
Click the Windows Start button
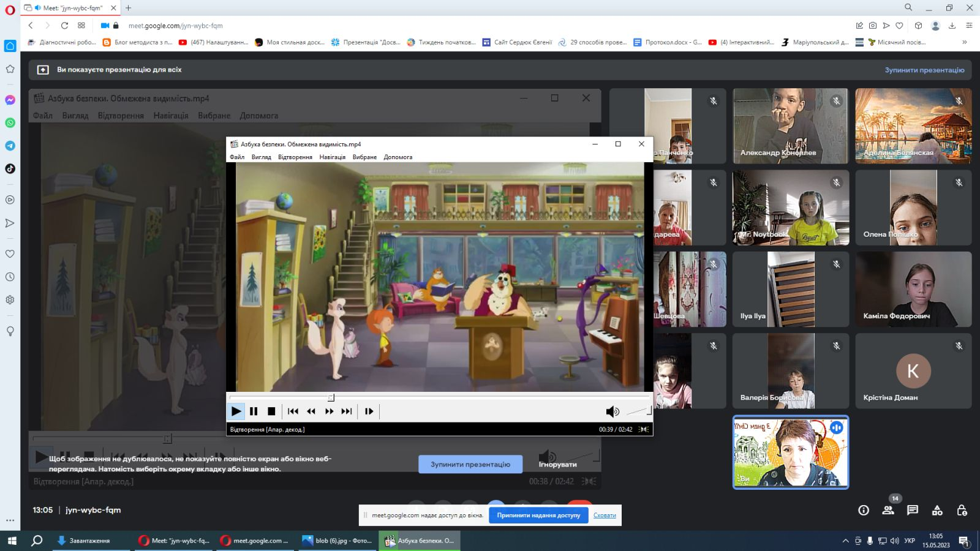point(11,541)
